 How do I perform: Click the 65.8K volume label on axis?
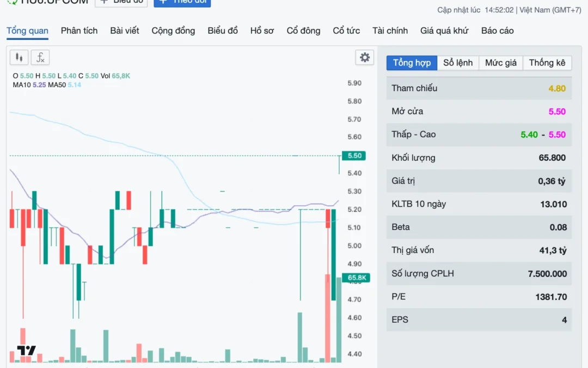tap(356, 278)
